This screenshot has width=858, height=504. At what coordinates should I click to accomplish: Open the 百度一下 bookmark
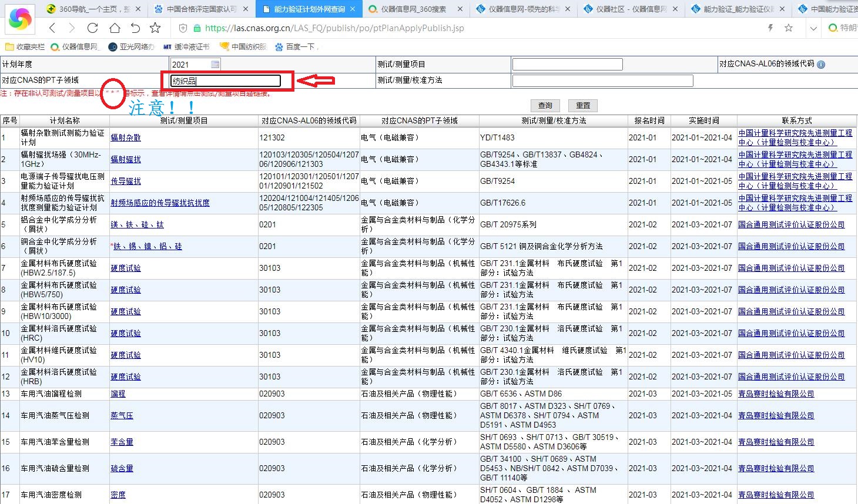pyautogui.click(x=296, y=46)
